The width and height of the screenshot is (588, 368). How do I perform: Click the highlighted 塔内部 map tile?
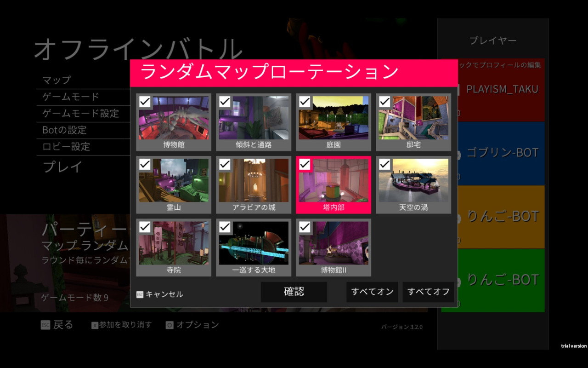(334, 185)
